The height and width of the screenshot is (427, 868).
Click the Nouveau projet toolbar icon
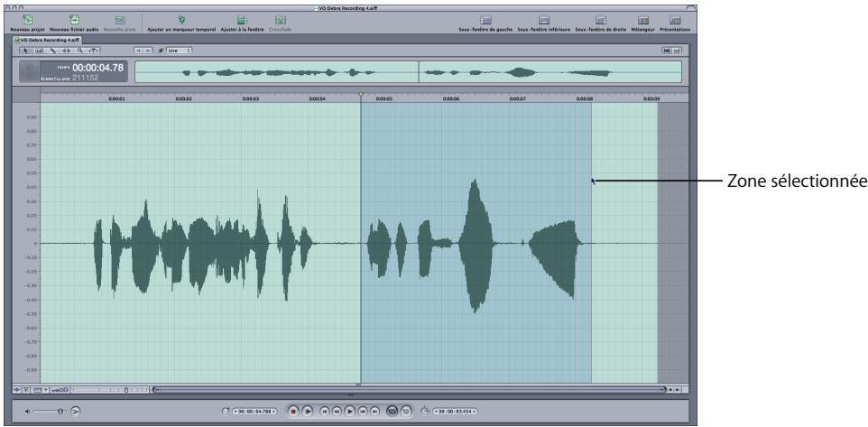(26, 20)
